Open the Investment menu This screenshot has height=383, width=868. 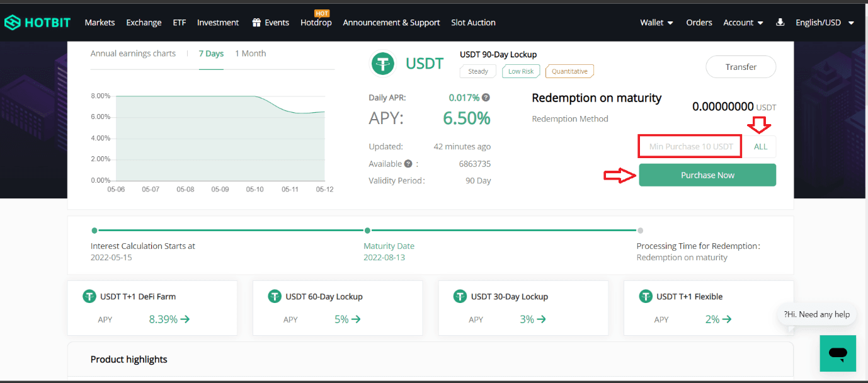point(218,23)
